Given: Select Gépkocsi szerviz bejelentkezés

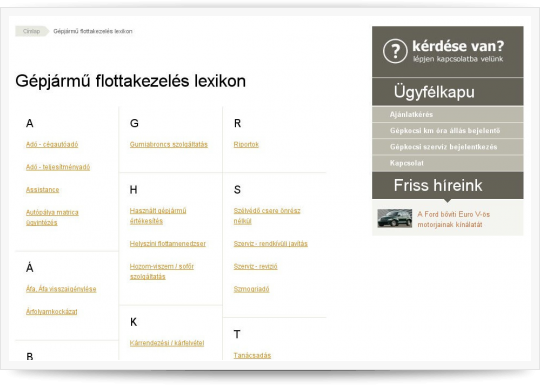Looking at the screenshot, I should [x=447, y=147].
